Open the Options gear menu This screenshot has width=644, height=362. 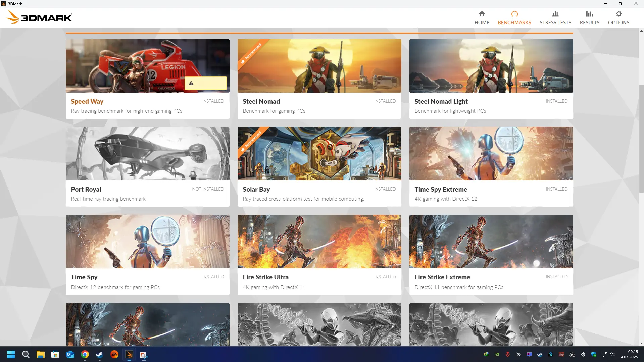[x=618, y=18]
